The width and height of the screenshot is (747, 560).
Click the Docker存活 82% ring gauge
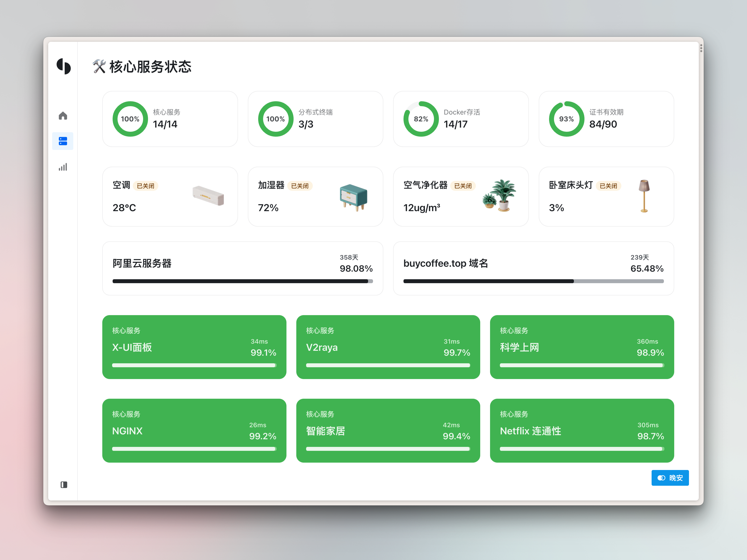pos(421,119)
